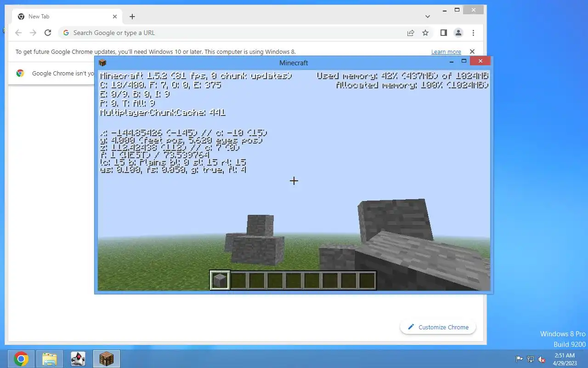Click MultiplayerChunkCache: 441 text
The height and width of the screenshot is (368, 588).
point(163,113)
